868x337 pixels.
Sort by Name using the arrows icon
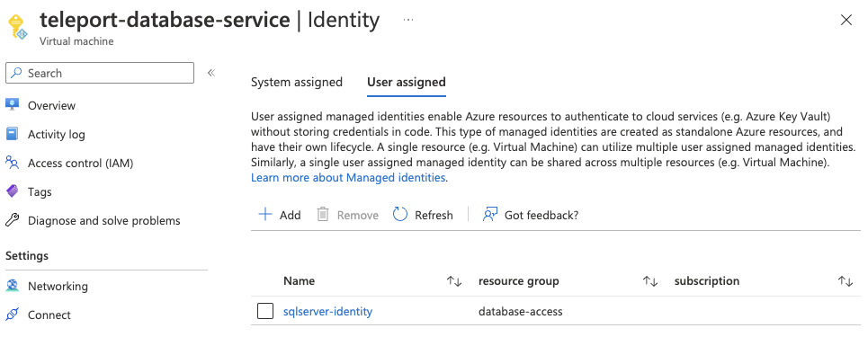454,281
